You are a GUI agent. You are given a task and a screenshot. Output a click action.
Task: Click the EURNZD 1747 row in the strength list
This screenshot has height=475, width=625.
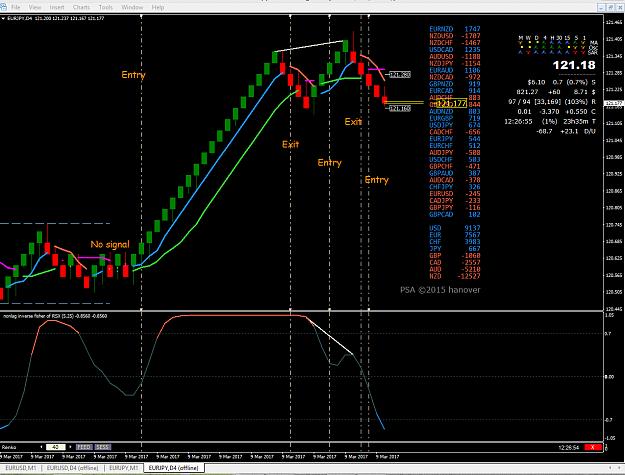tap(455, 29)
